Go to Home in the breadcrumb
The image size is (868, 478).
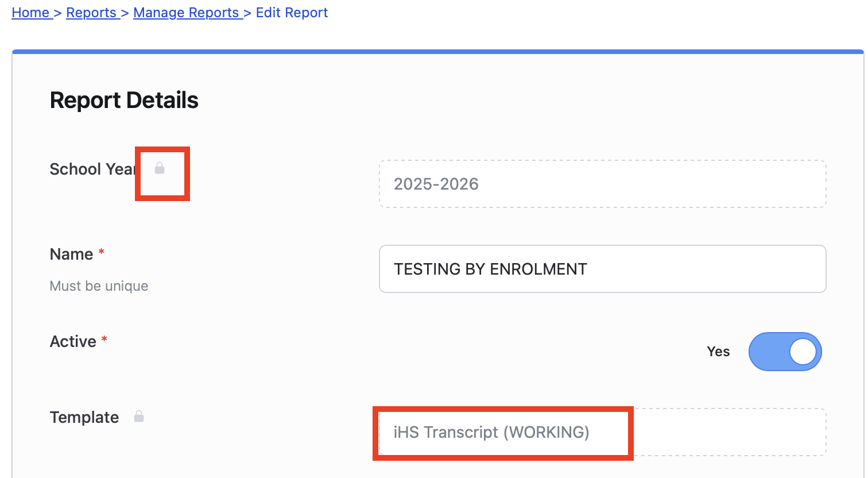click(30, 13)
